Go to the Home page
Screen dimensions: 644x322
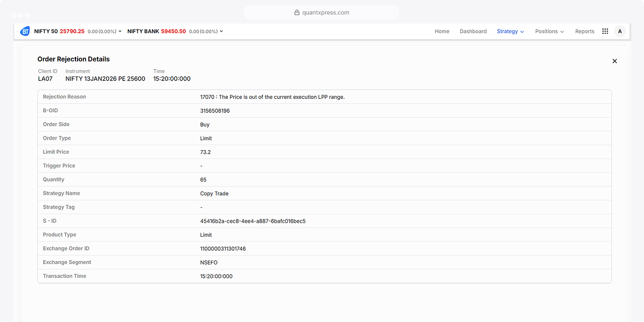click(442, 31)
